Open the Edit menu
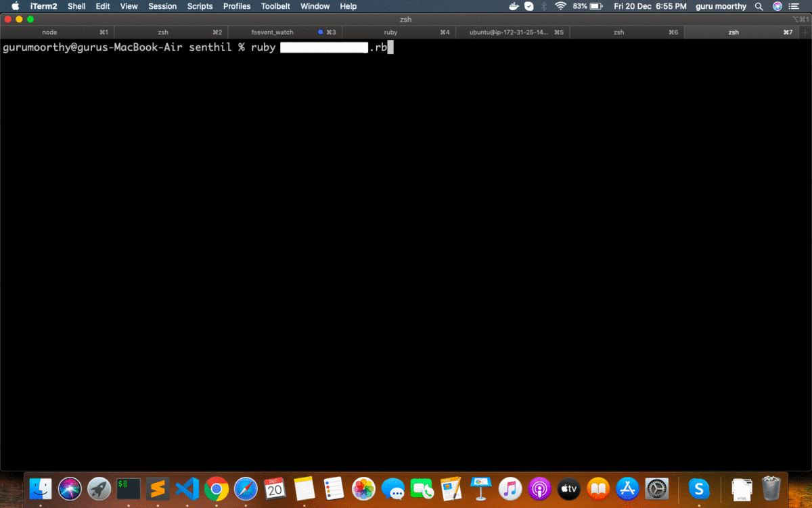 tap(103, 6)
